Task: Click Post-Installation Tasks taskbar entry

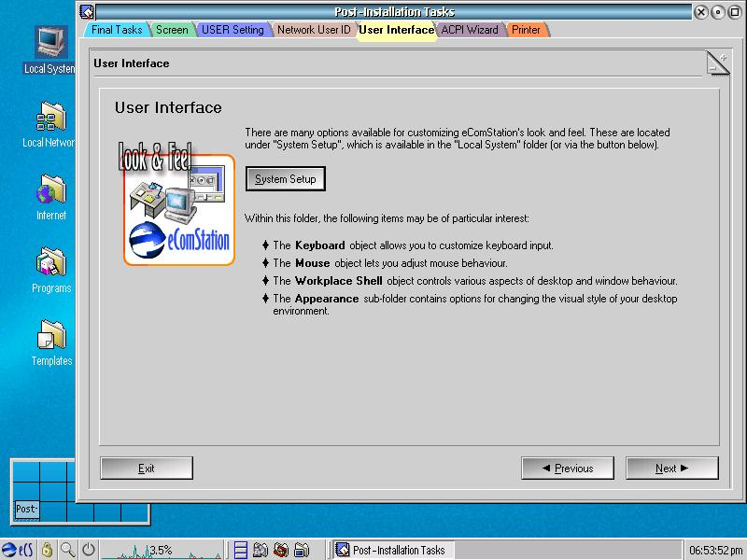Action: (x=392, y=550)
